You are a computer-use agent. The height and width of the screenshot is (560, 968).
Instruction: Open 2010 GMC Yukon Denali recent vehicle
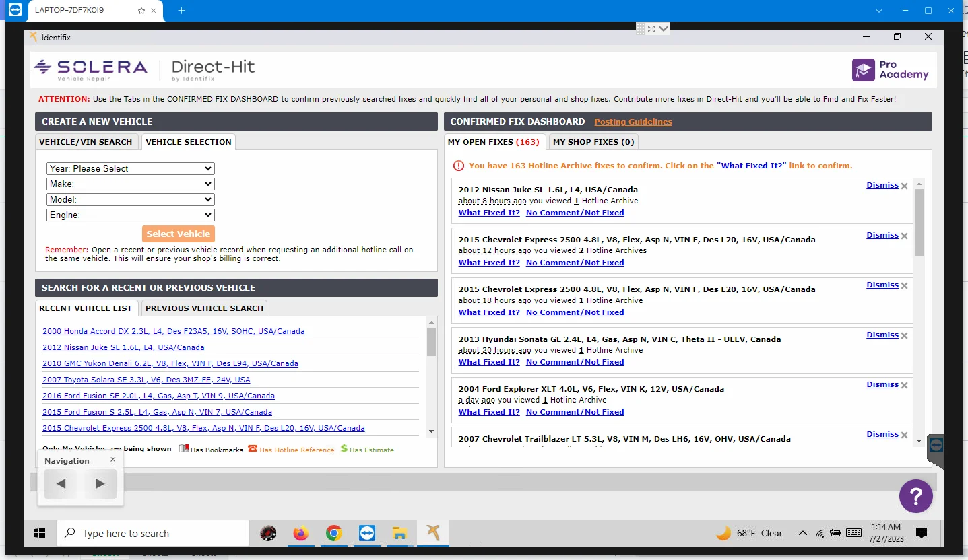coord(170,363)
